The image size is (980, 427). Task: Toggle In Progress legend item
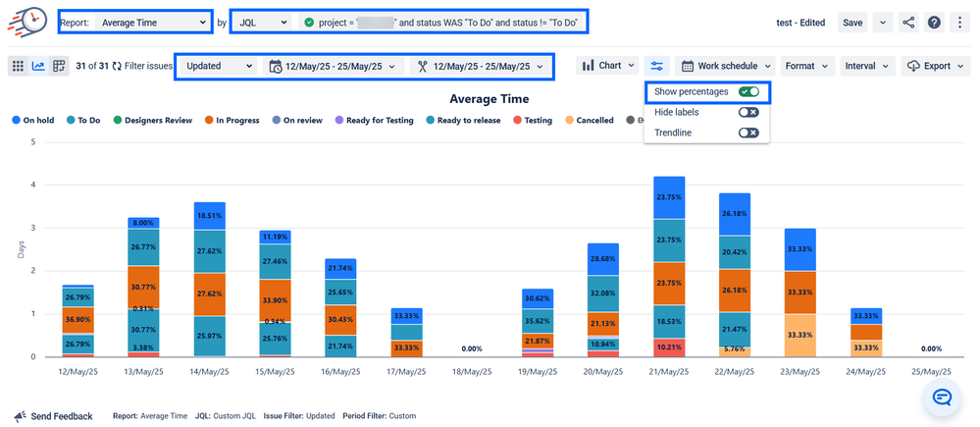coord(232,120)
